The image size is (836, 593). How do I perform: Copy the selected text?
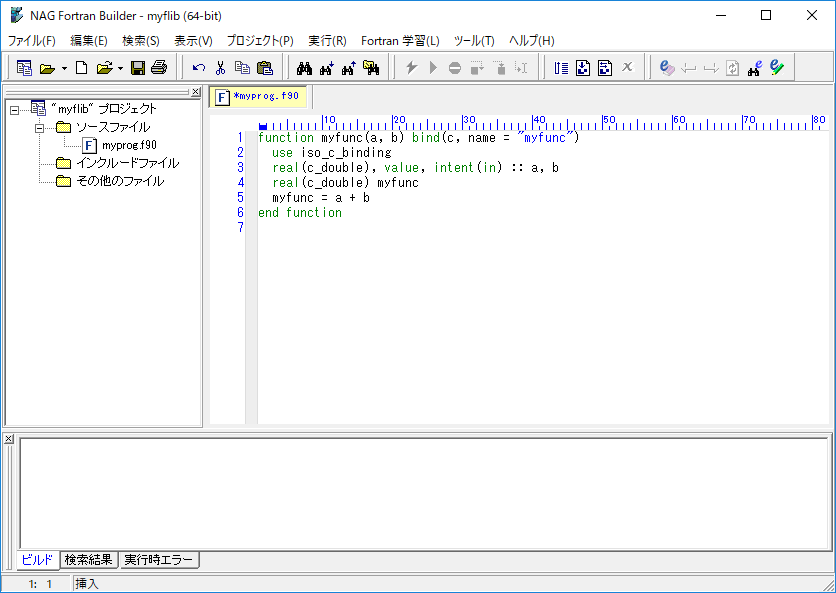pos(243,68)
